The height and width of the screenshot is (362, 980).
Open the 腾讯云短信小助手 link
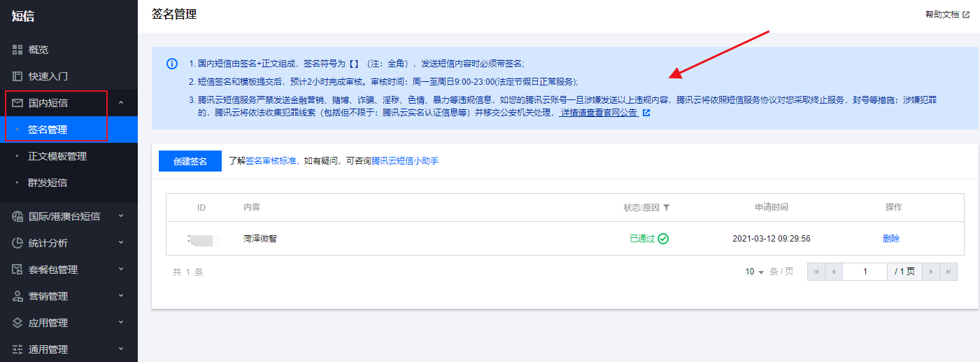(405, 161)
